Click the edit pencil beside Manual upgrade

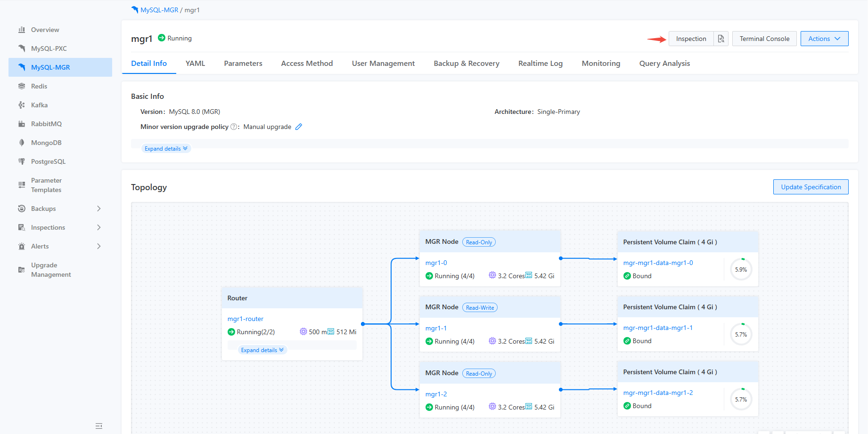[x=299, y=127]
